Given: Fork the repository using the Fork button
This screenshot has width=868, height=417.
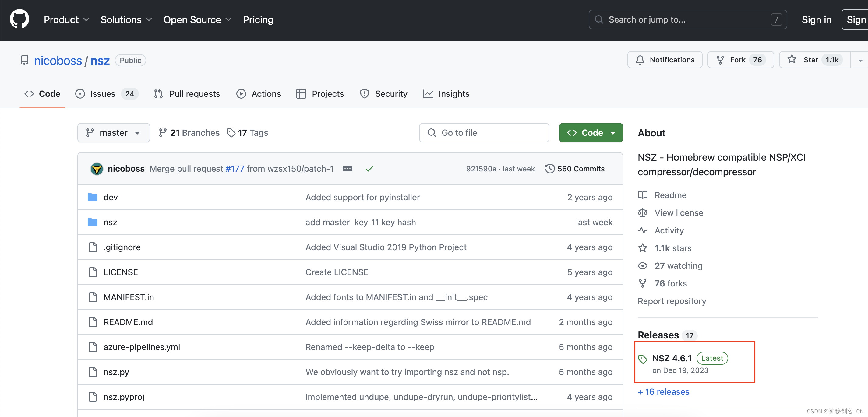Looking at the screenshot, I should point(741,60).
